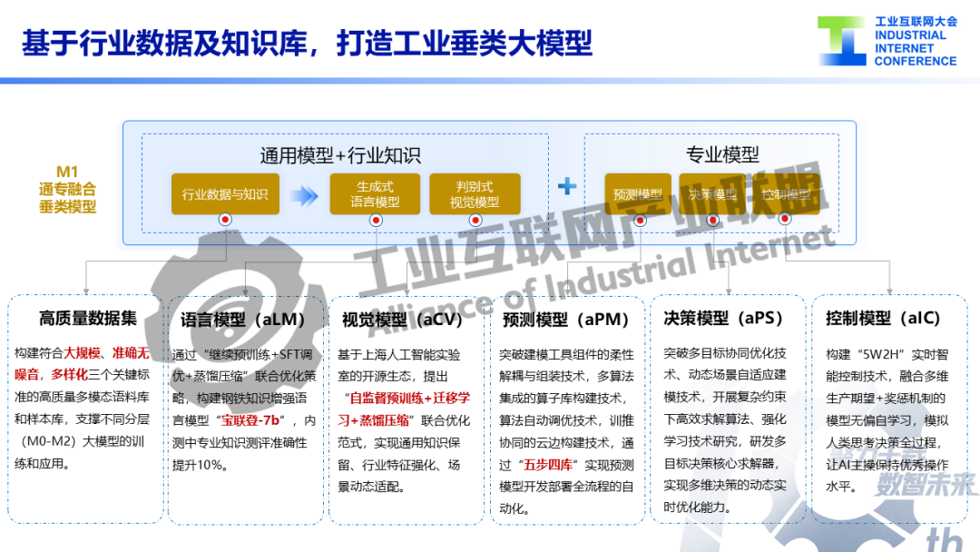The width and height of the screenshot is (980, 552).
Task: Click the Industrial Internet Conference logo
Action: pos(887,41)
